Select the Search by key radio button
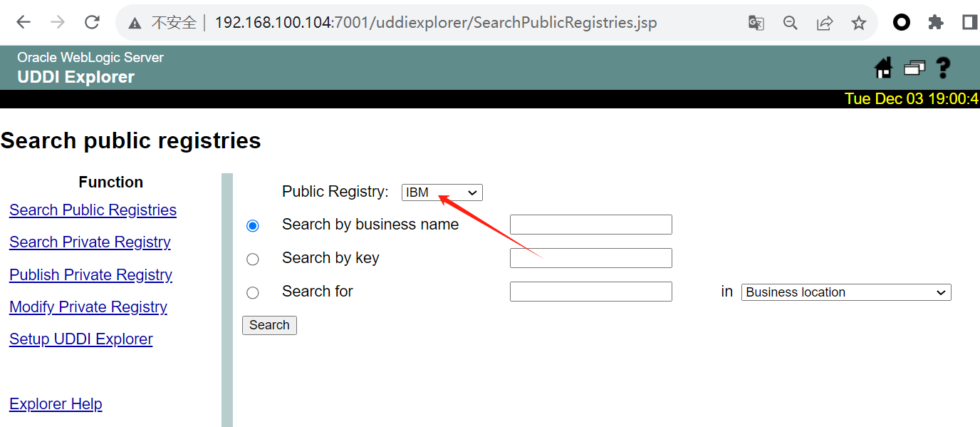Image resolution: width=980 pixels, height=427 pixels. pyautogui.click(x=253, y=259)
